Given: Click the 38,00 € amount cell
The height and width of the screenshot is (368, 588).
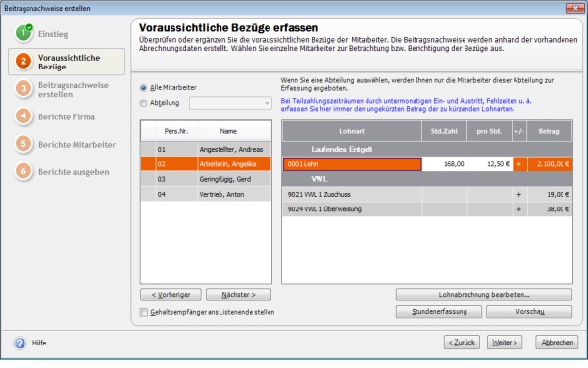Looking at the screenshot, I should [550, 208].
